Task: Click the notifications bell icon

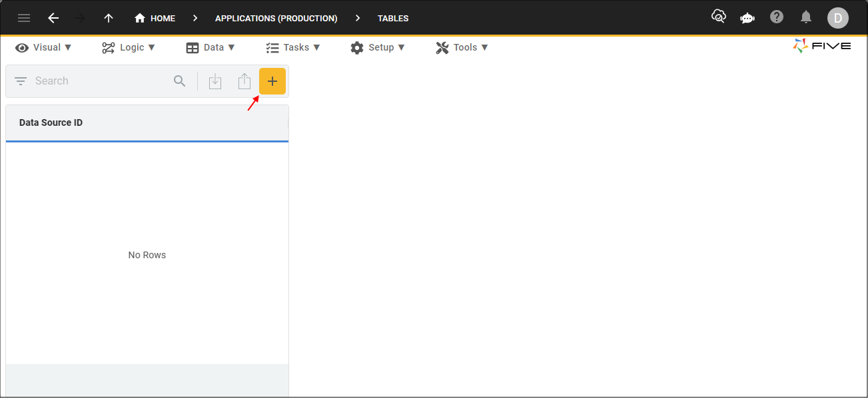Action: click(x=805, y=17)
